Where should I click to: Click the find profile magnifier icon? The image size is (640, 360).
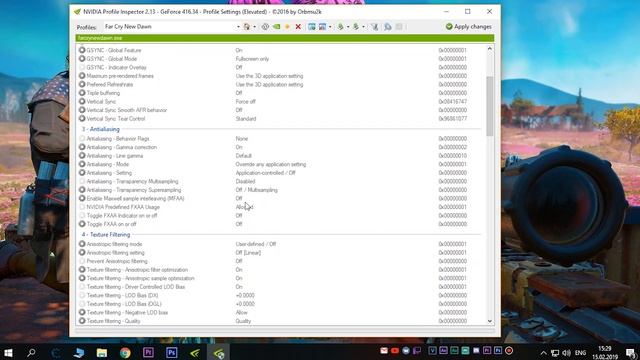coord(387,27)
